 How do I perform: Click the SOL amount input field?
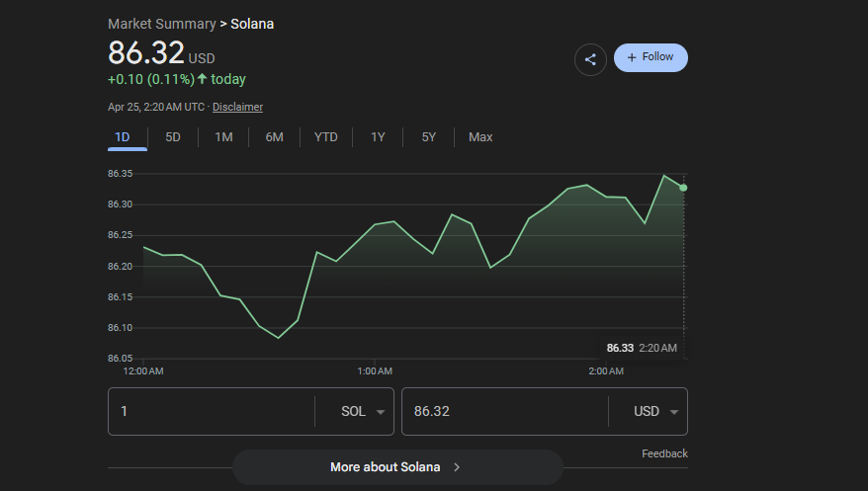tap(210, 412)
